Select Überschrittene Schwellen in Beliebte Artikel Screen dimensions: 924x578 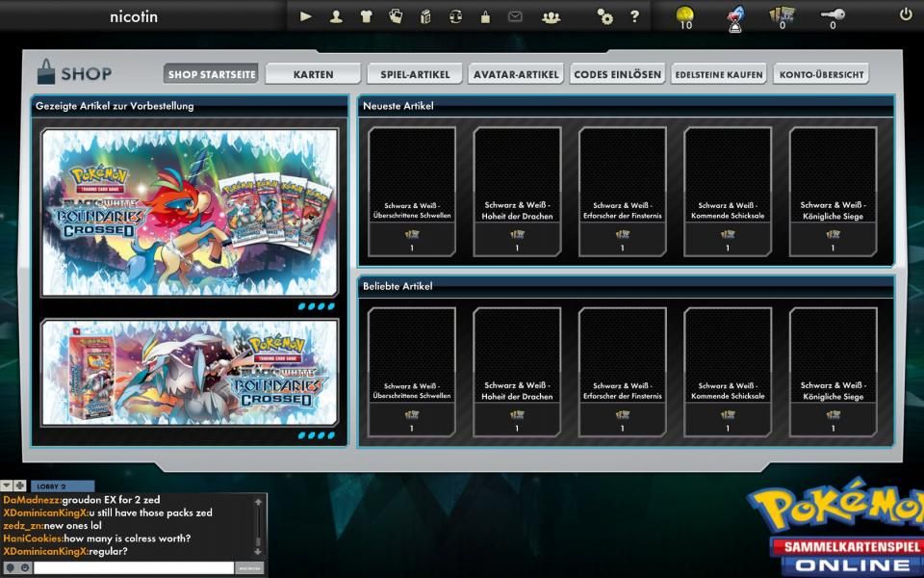click(x=411, y=372)
